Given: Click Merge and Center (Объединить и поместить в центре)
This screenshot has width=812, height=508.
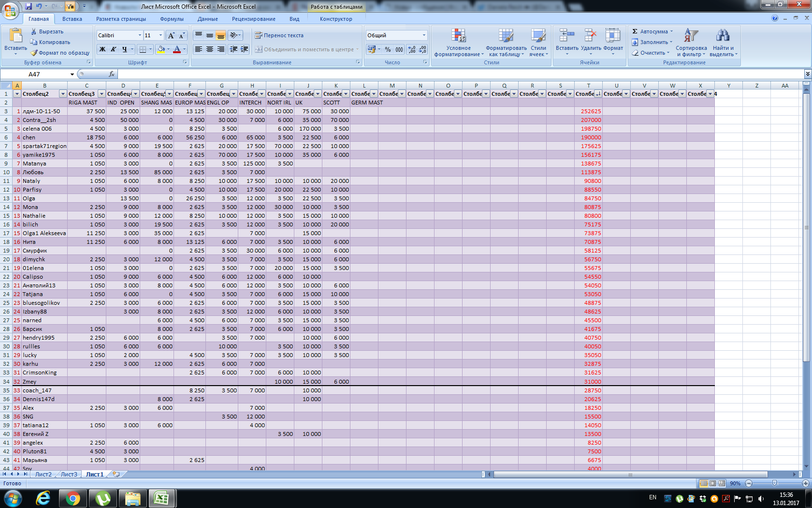Looking at the screenshot, I should 306,49.
